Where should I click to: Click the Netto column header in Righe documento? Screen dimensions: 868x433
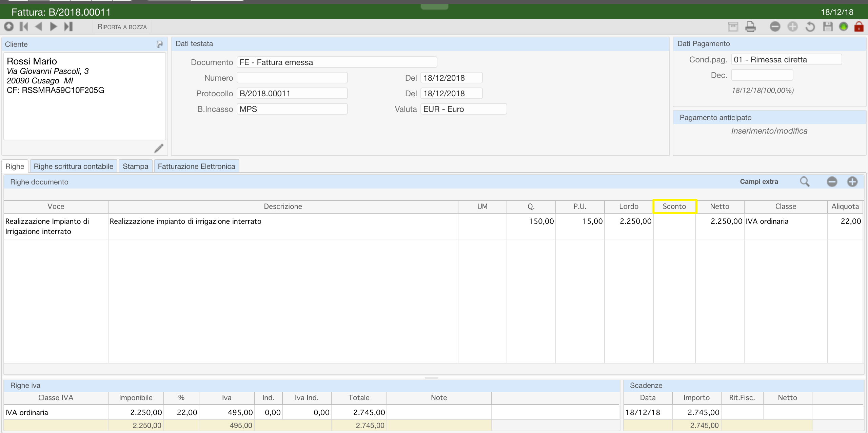[x=719, y=206]
